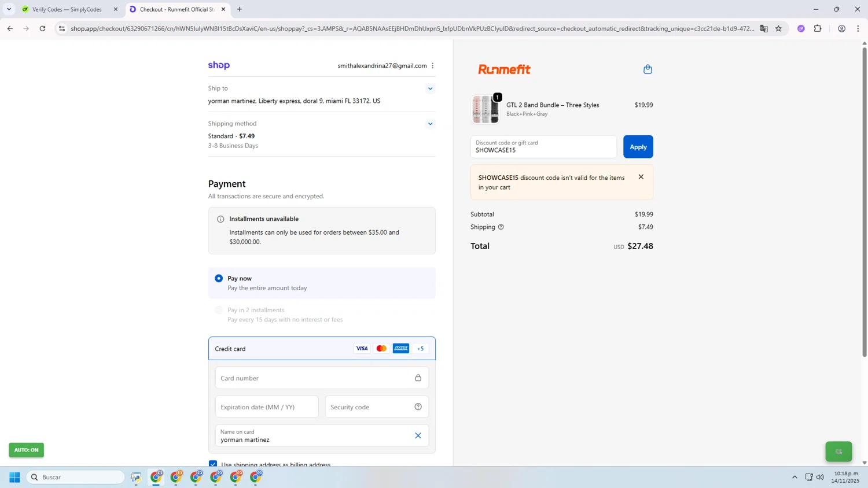Toggle the AUTO: ON button
The width and height of the screenshot is (868, 488).
coord(26,450)
